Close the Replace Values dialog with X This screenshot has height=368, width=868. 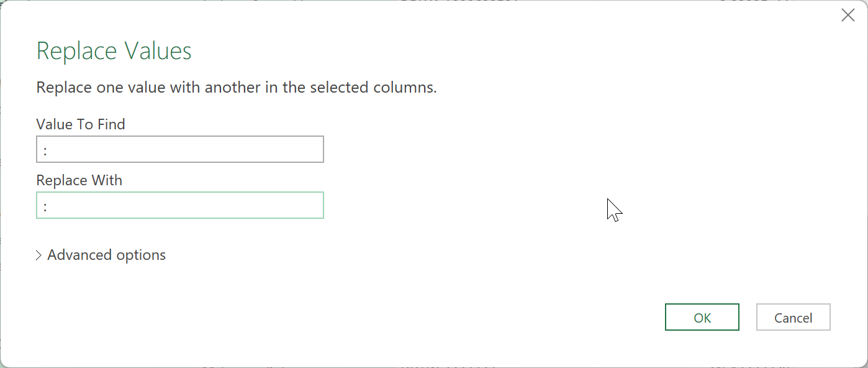(848, 16)
